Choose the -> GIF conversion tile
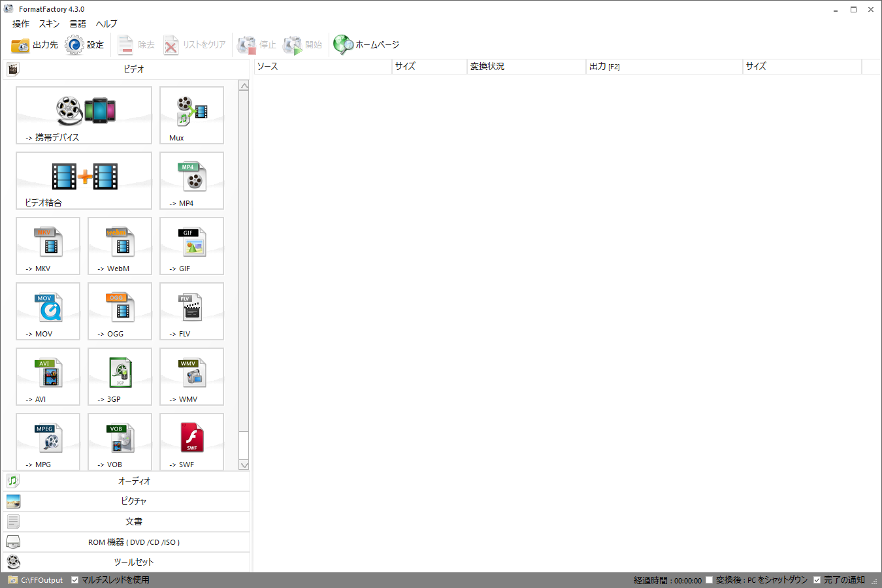 point(191,246)
